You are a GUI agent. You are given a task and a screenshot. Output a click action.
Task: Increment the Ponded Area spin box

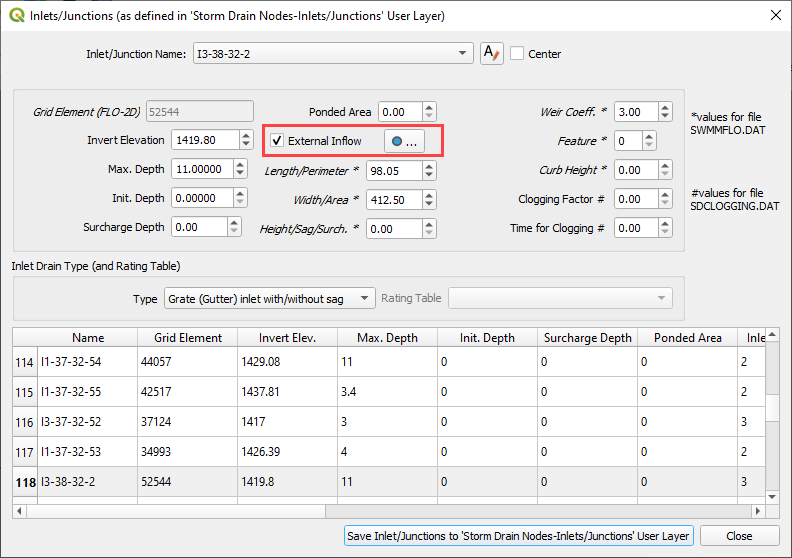[x=429, y=107]
